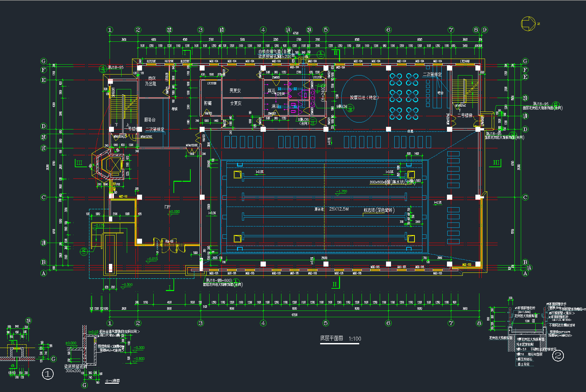
Task: Select the 游泳池 label in the pool
Action: [319, 209]
